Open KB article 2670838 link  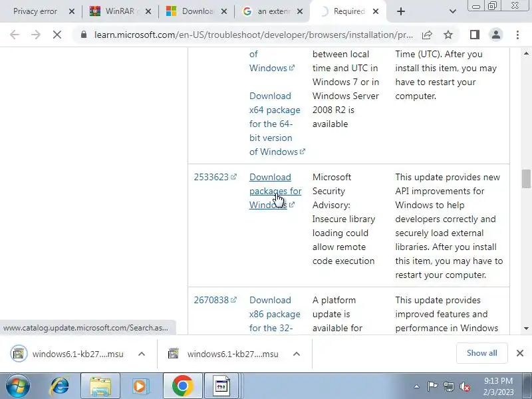coord(215,301)
